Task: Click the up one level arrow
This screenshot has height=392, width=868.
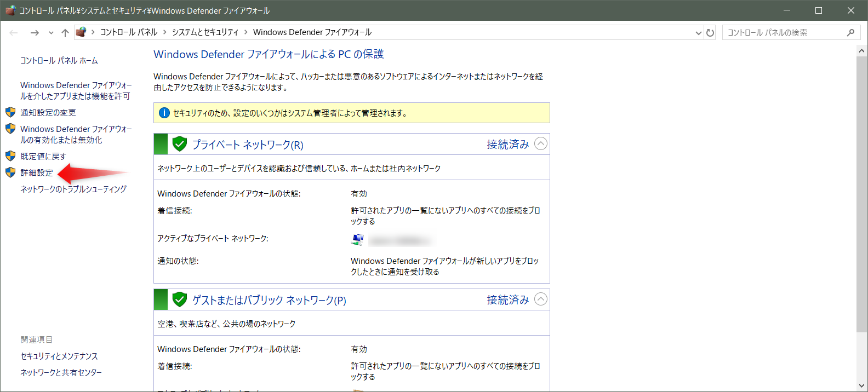Action: tap(65, 33)
